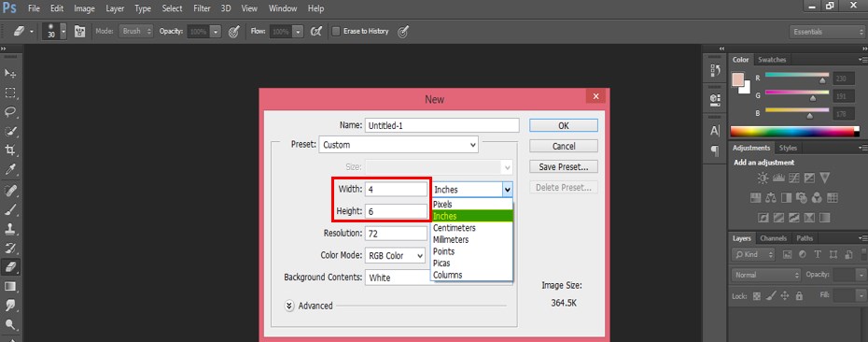This screenshot has width=868, height=342.
Task: Select the Quick Selection tool
Action: coord(10,132)
